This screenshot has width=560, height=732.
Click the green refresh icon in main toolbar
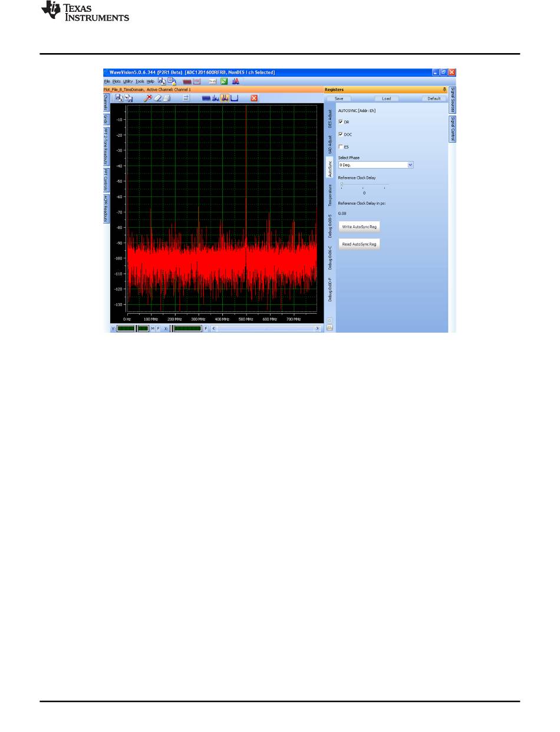(224, 81)
